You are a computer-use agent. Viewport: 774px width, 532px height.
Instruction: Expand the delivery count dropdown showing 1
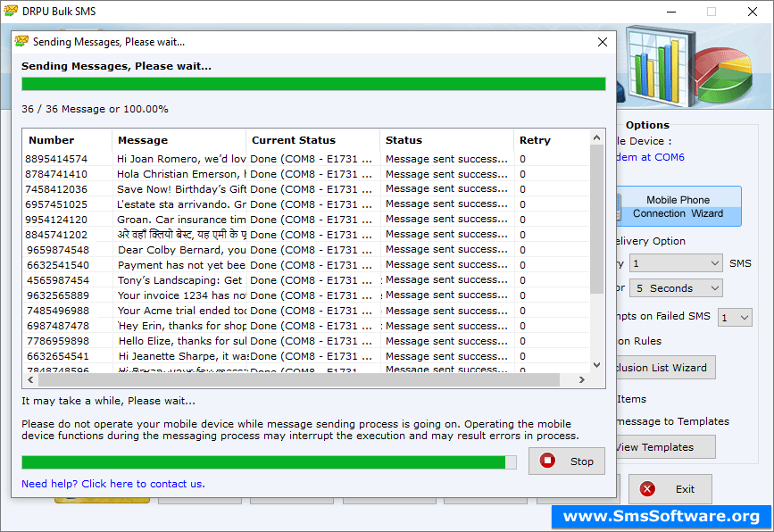pos(676,263)
